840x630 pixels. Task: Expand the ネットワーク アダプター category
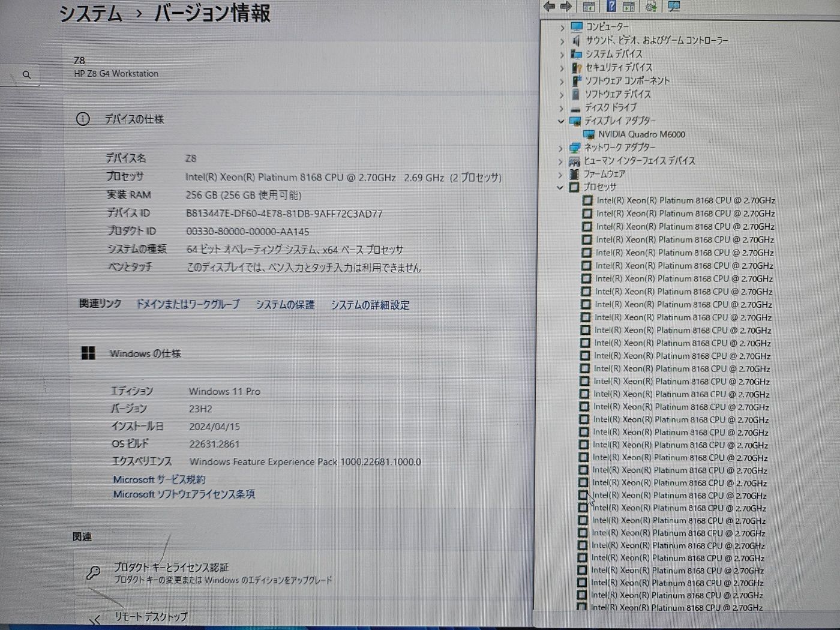(561, 148)
